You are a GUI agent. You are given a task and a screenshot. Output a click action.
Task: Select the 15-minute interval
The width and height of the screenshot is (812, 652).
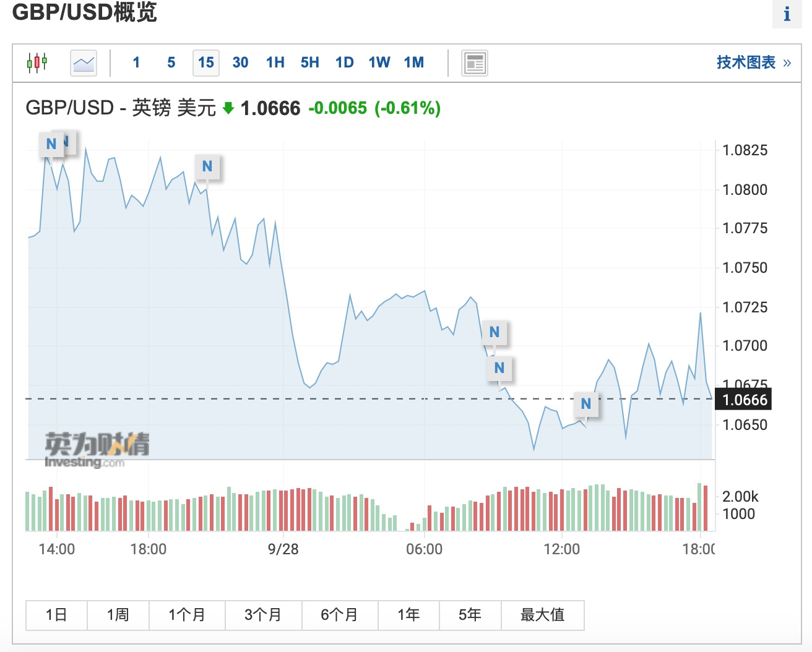point(205,62)
